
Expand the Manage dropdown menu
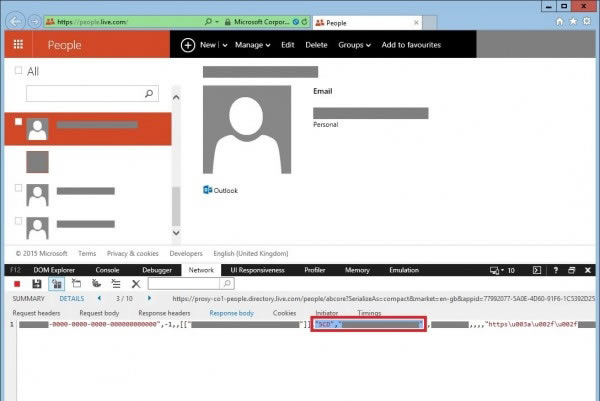[253, 45]
